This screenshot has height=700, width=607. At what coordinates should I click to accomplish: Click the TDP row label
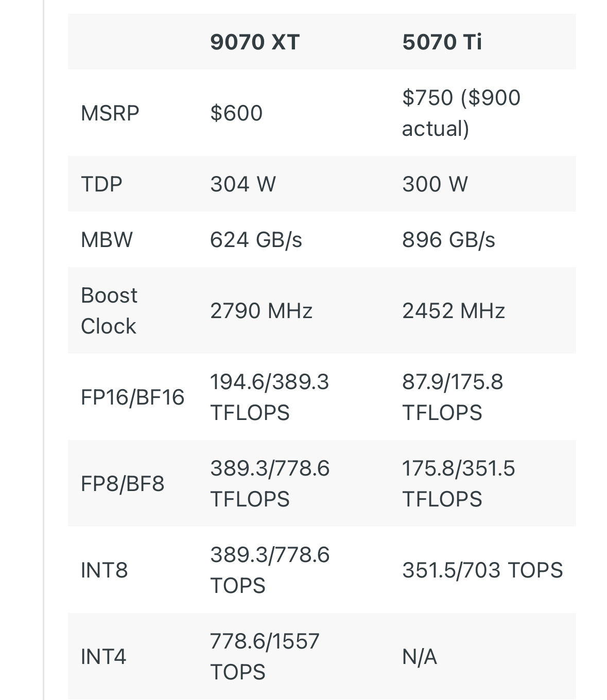101,184
